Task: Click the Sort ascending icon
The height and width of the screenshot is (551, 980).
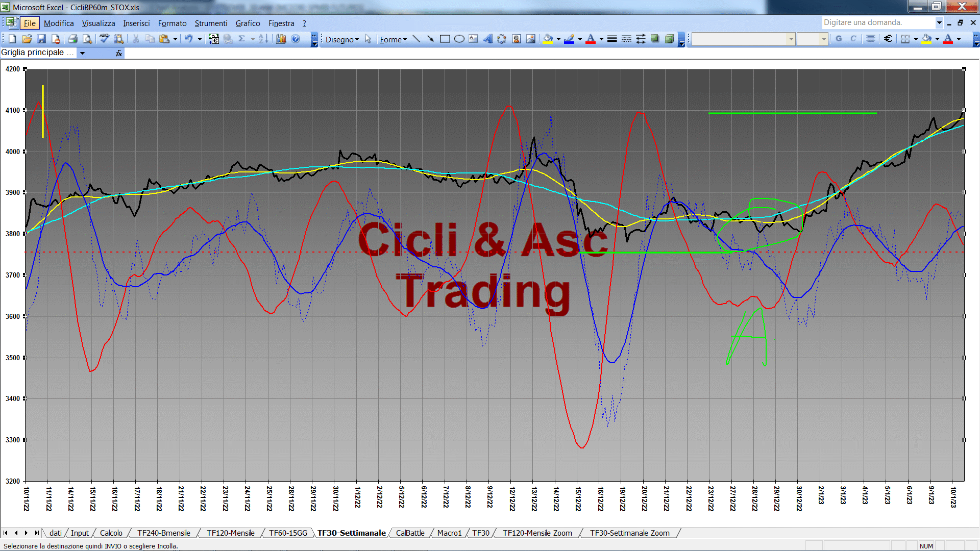Action: 263,39
